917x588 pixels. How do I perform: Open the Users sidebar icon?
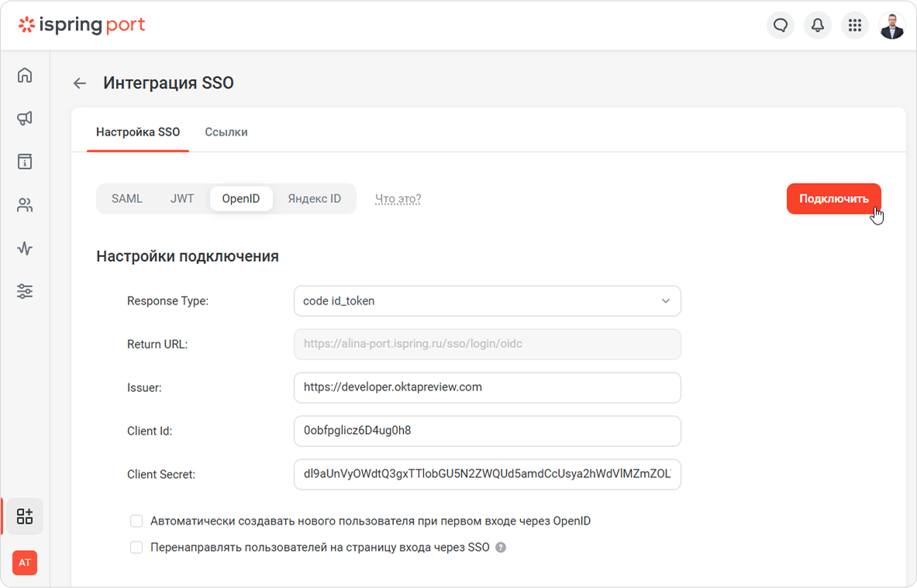(x=25, y=205)
